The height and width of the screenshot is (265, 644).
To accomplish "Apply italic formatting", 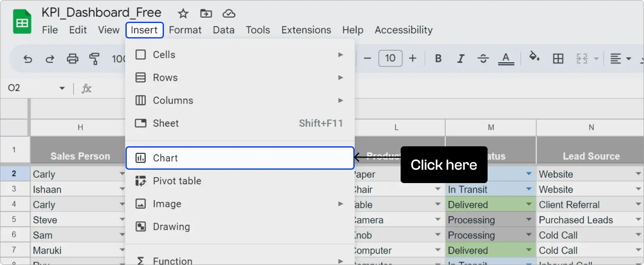I will [460, 59].
